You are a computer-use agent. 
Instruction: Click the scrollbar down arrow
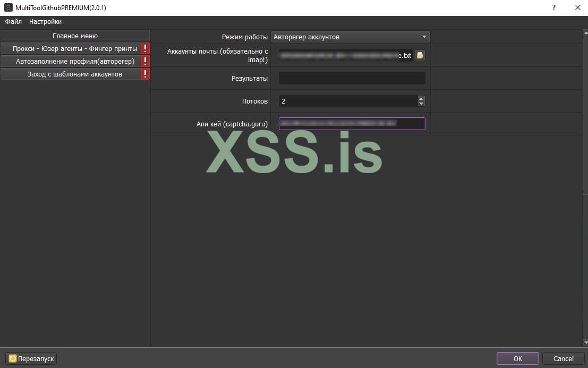coord(585,343)
